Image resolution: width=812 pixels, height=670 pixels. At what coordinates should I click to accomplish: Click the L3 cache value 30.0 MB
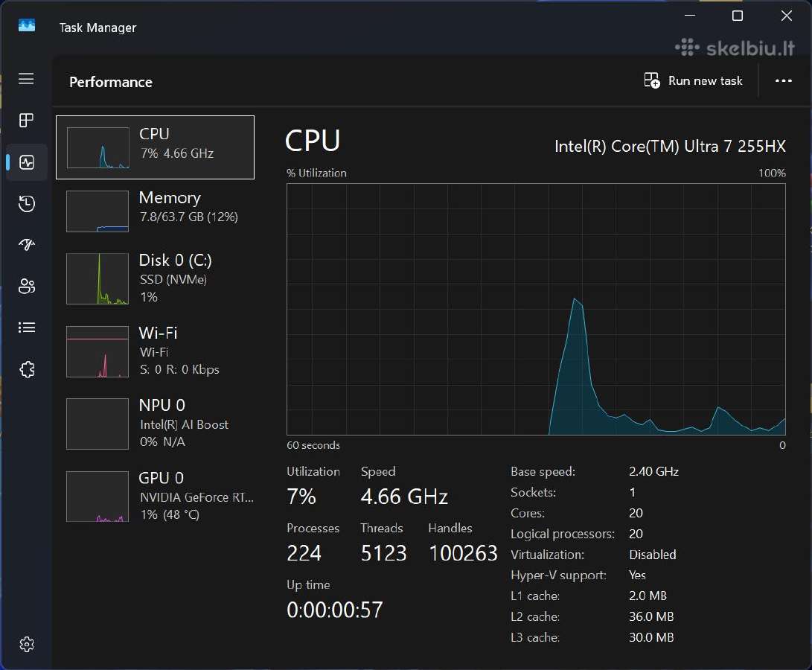coord(651,637)
